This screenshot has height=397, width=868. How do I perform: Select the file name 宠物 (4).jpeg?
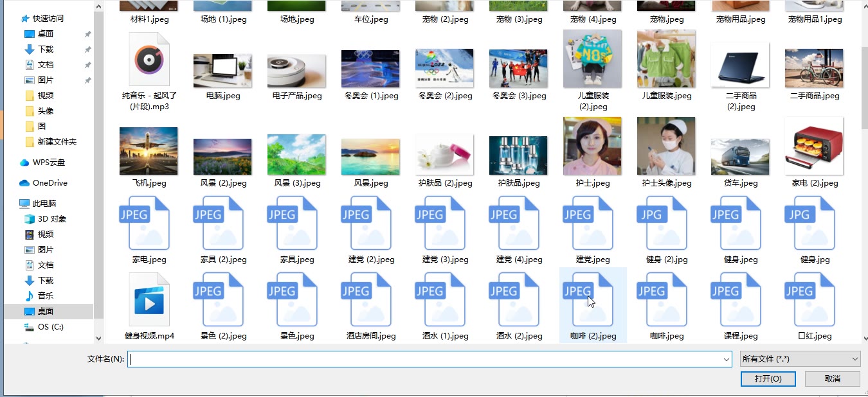coord(593,19)
